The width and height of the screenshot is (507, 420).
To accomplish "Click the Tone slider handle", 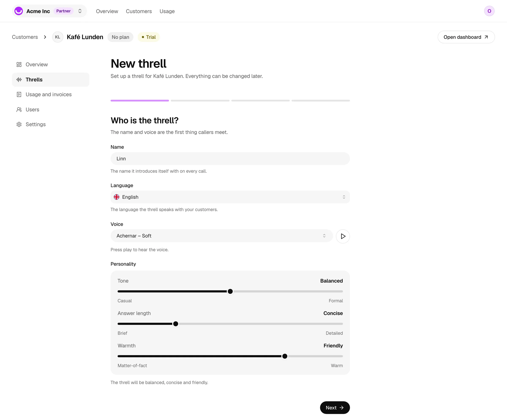I will click(230, 291).
